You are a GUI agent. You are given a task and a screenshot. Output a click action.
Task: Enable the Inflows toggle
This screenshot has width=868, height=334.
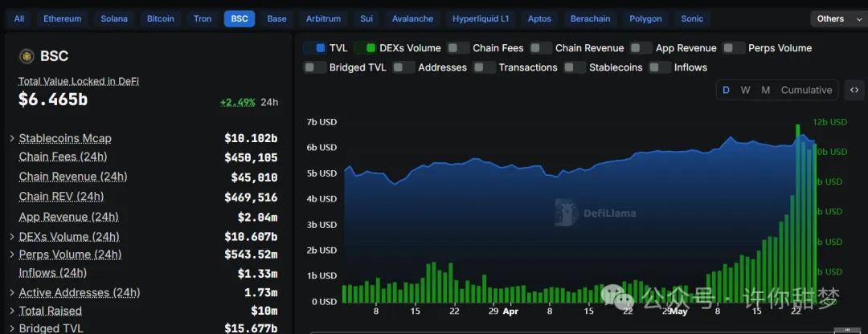click(x=661, y=67)
